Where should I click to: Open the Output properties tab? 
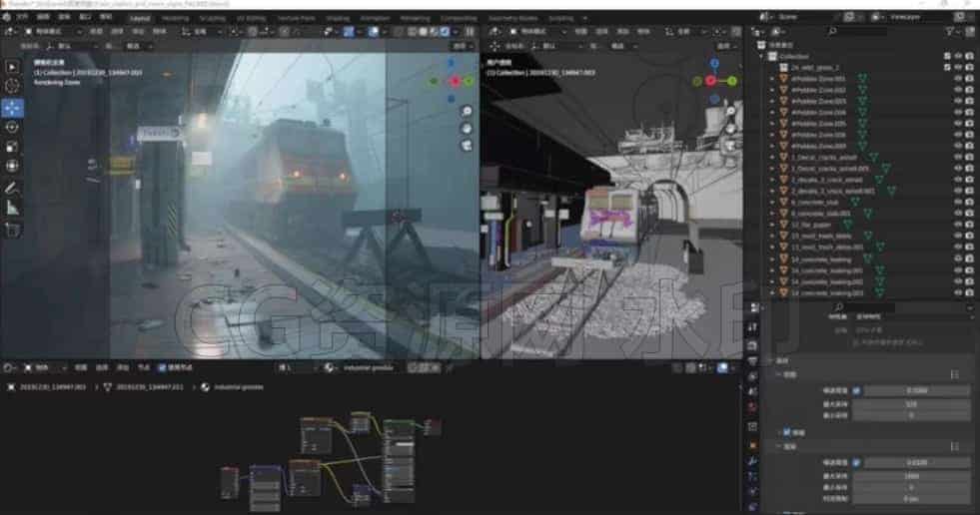point(752,361)
